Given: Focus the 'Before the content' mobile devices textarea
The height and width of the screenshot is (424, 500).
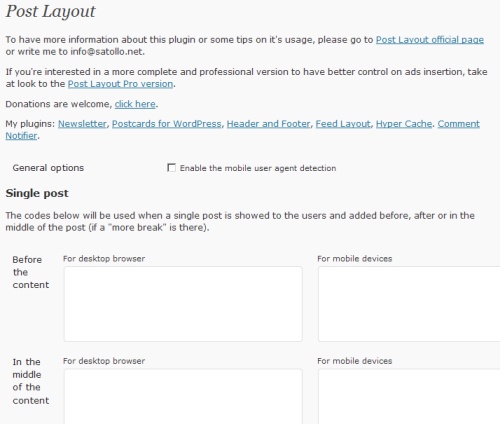Looking at the screenshot, I should (x=409, y=304).
